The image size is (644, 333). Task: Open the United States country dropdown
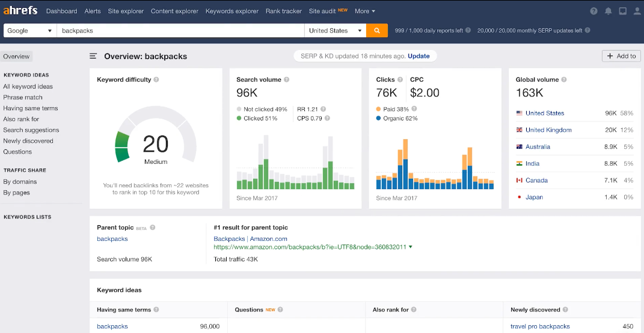(x=336, y=31)
